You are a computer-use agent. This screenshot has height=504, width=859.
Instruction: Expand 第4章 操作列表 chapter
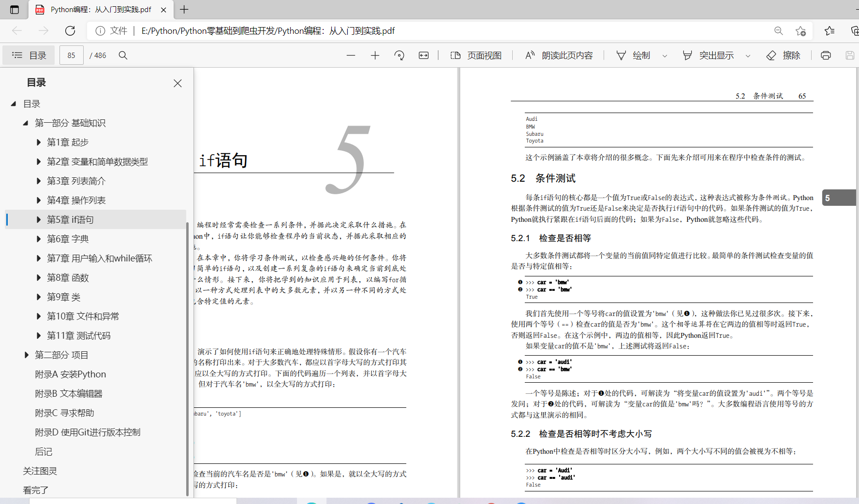(x=39, y=200)
